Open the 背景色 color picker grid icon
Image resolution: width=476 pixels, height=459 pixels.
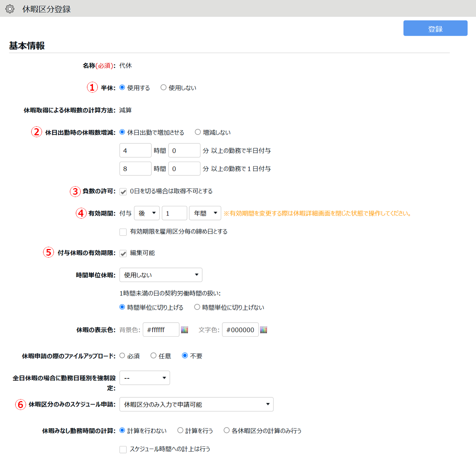tap(184, 330)
